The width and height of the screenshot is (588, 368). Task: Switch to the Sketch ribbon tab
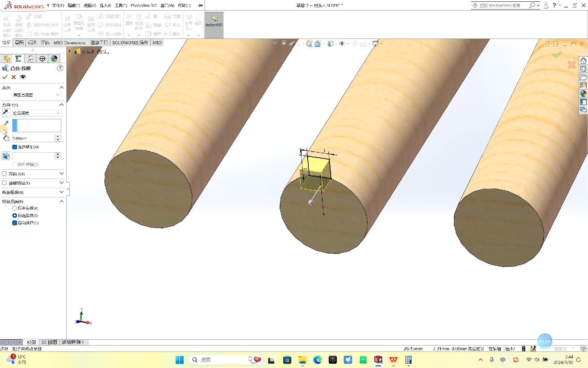click(x=19, y=43)
